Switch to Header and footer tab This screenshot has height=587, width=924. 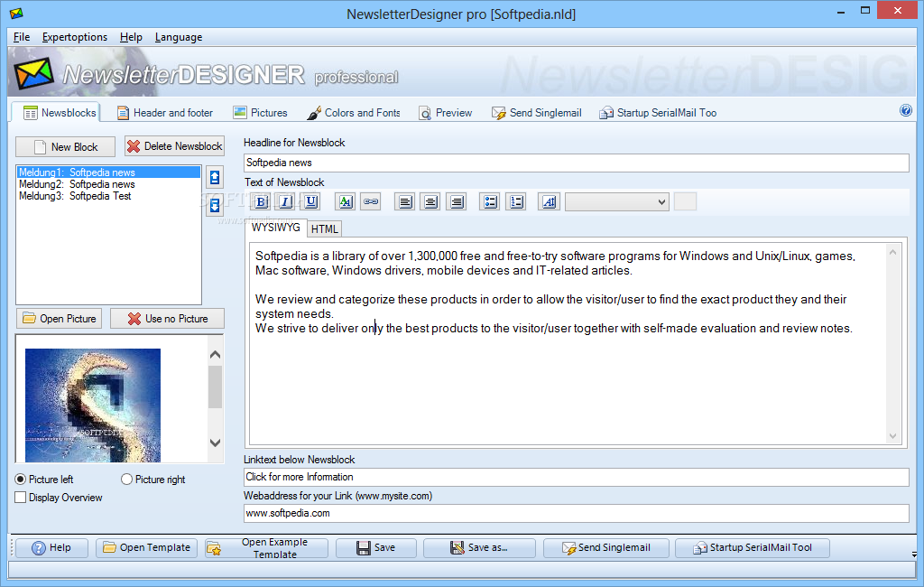point(164,113)
